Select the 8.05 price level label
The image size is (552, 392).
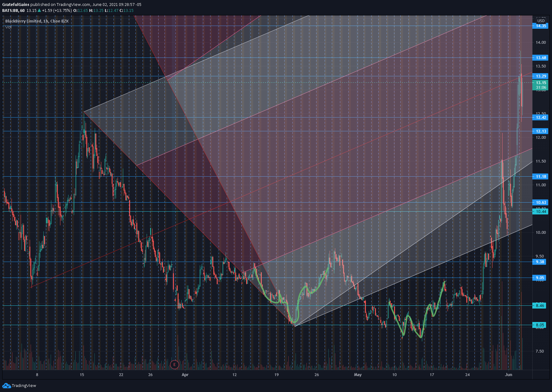pos(539,325)
